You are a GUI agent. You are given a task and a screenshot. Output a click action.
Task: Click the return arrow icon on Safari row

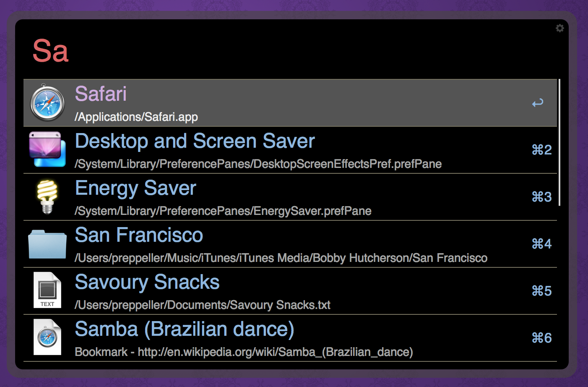[x=538, y=103]
